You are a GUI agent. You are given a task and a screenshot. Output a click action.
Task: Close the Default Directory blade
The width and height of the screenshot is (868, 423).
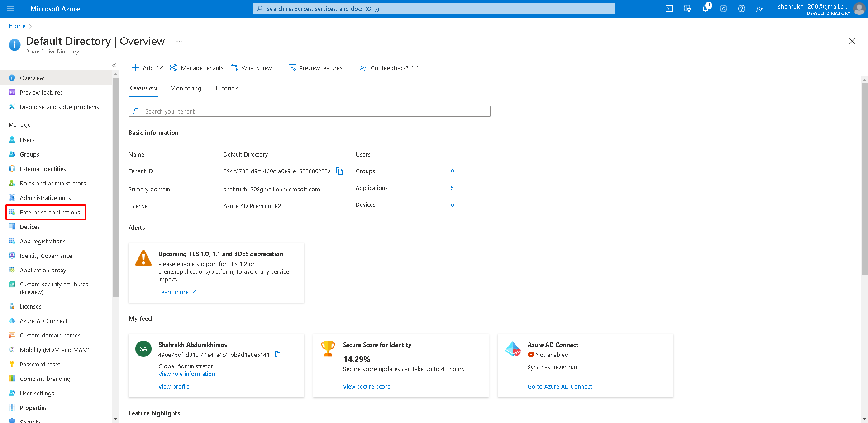tap(852, 41)
